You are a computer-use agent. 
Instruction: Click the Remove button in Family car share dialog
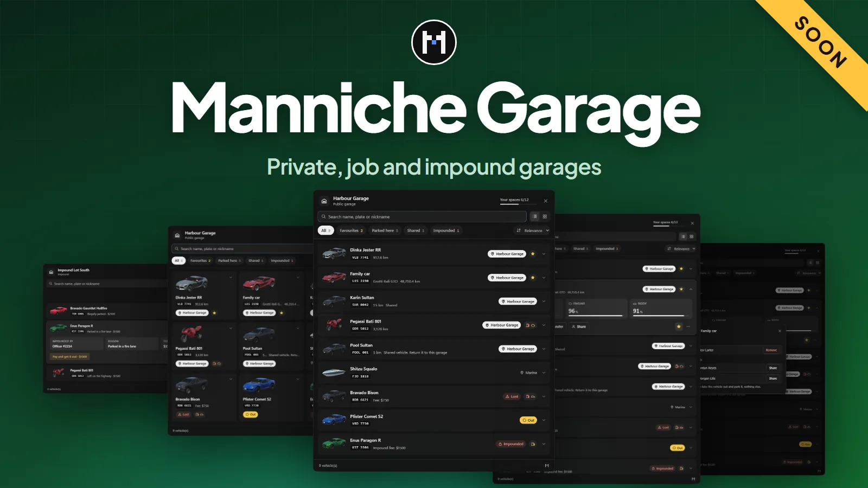(x=771, y=350)
